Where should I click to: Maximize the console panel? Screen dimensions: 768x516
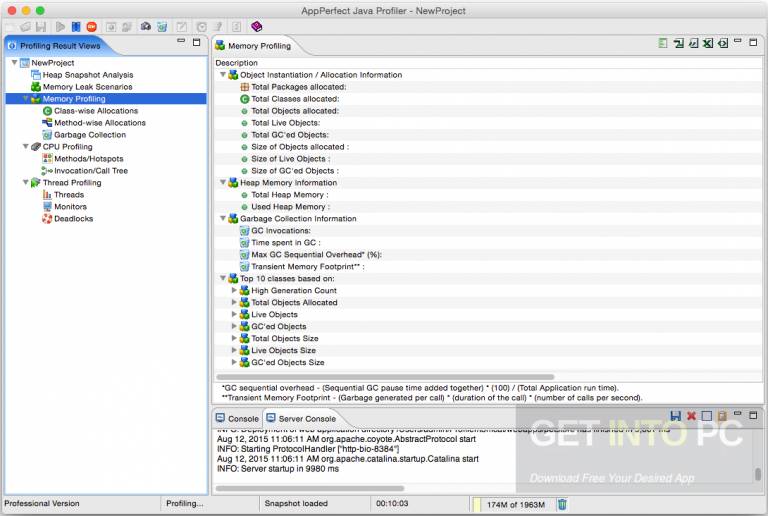coord(753,415)
